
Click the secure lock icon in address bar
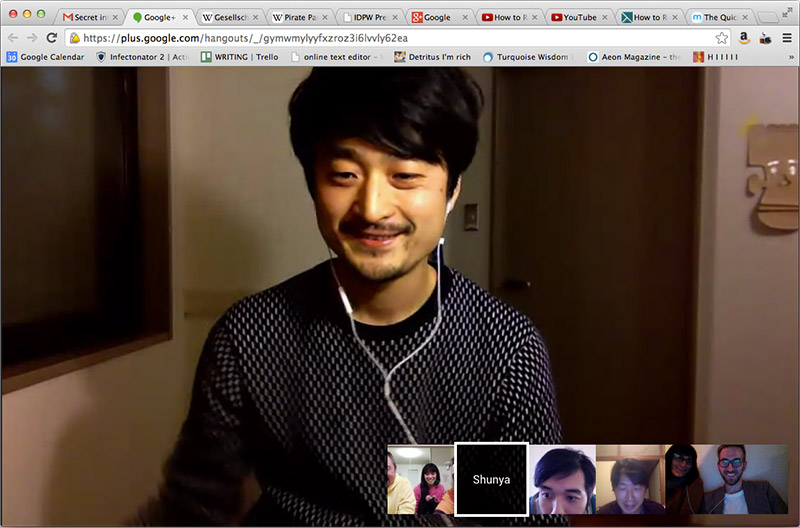[x=74, y=38]
